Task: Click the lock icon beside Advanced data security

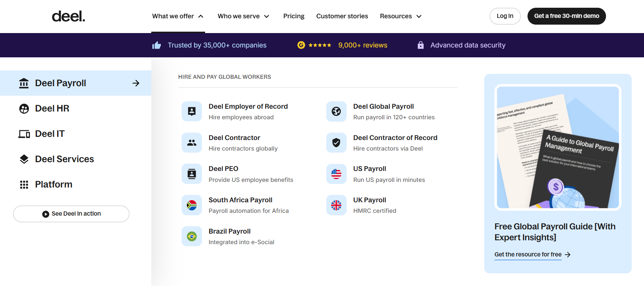Action: click(x=421, y=45)
